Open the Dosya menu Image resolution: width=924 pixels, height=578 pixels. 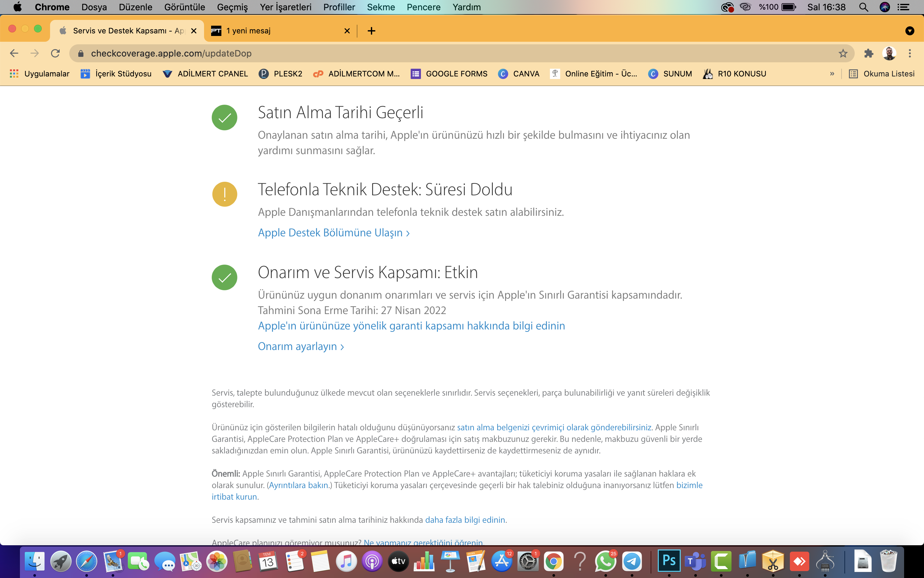point(94,7)
